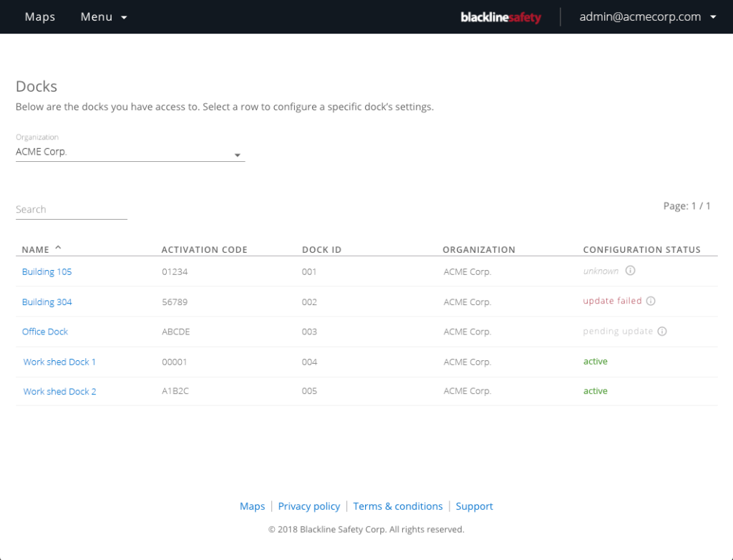Image resolution: width=733 pixels, height=560 pixels.
Task: Click info icon beside update failed status
Action: 651,301
